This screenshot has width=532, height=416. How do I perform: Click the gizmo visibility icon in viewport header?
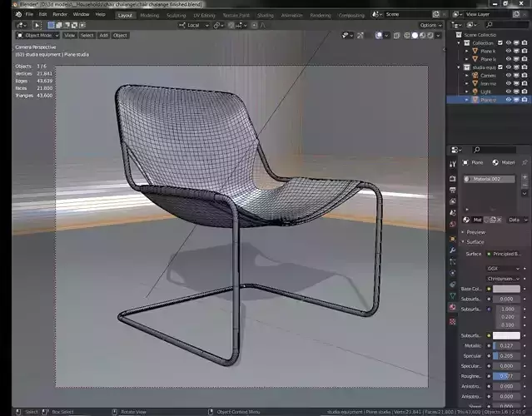(360, 35)
